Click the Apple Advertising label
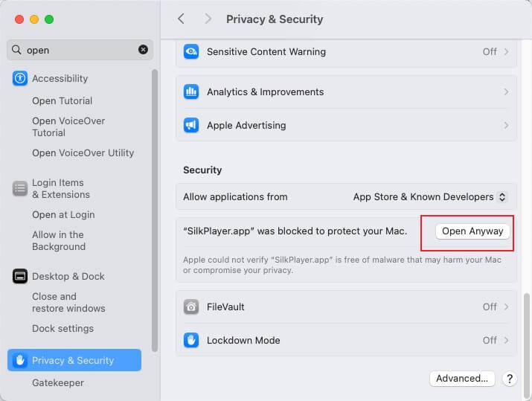The image size is (532, 401). pos(246,125)
